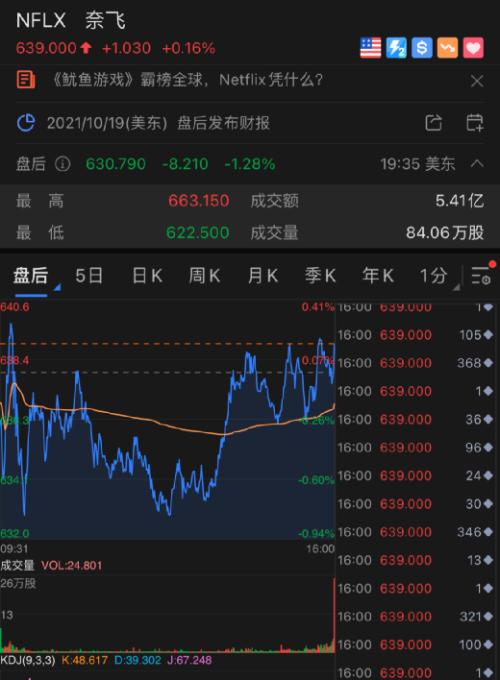Switch to the 5日 chart tab
The height and width of the screenshot is (680, 500).
point(89,275)
